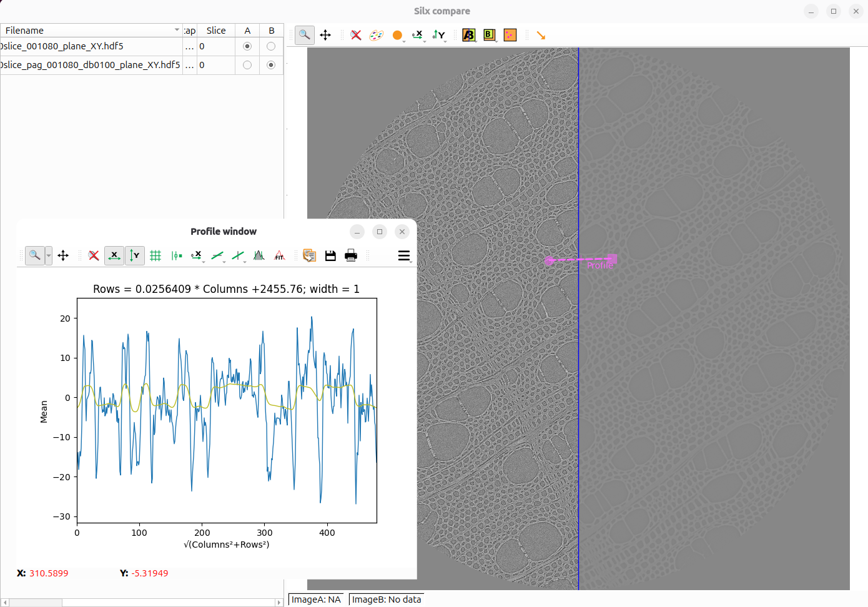Image resolution: width=868 pixels, height=607 pixels.
Task: Open the green line with vertical tick dropdown
Action: point(239,255)
